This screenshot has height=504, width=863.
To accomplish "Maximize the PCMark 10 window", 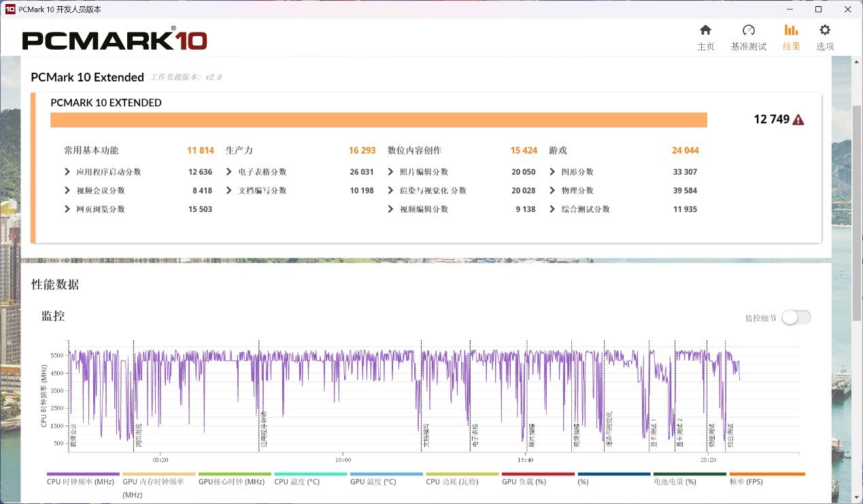I will coord(818,10).
